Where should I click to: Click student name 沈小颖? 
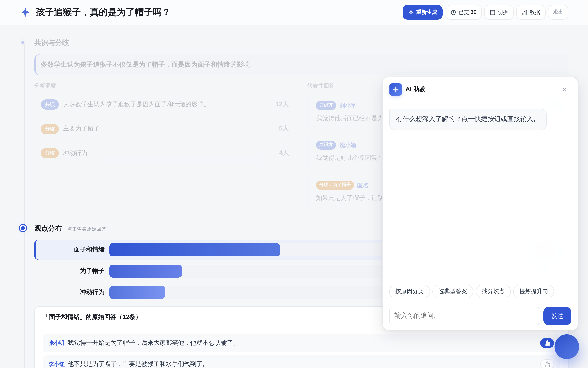tap(347, 145)
